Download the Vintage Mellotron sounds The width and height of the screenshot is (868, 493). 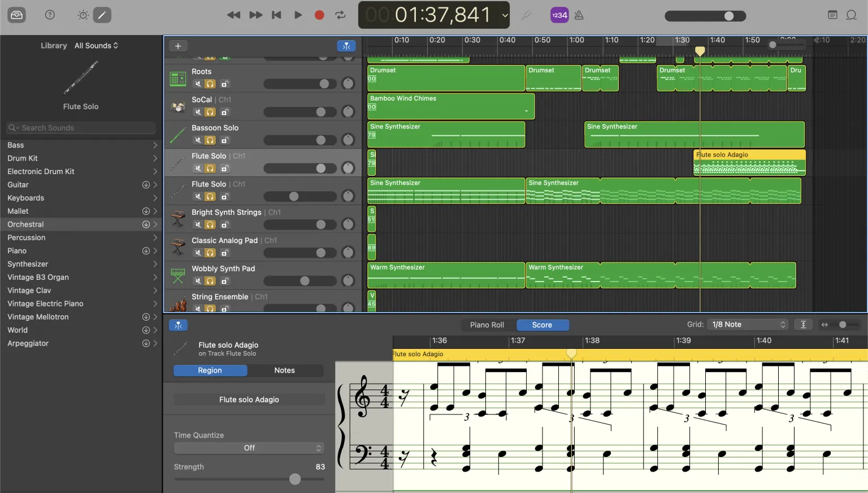point(146,317)
